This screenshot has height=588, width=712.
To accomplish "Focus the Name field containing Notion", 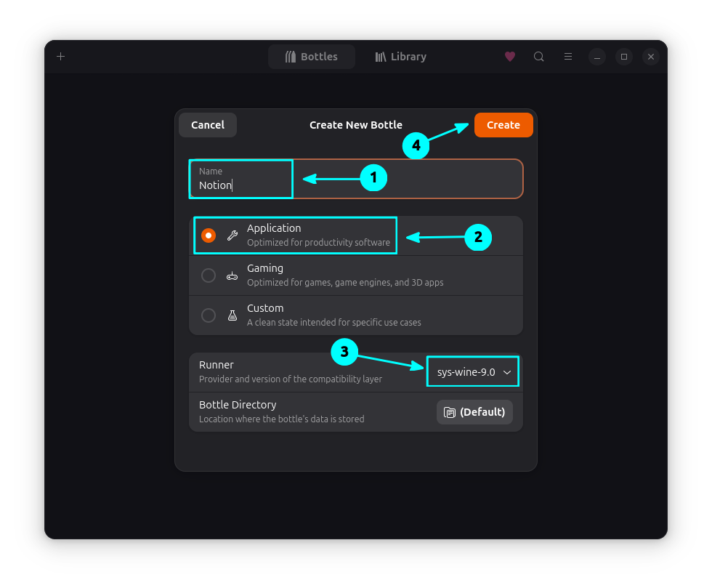I will pos(356,179).
